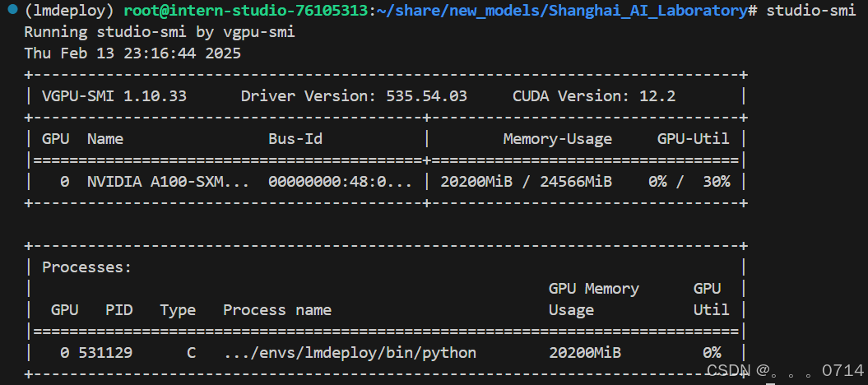Click the "(lmdeploy)" environment prefix
The width and height of the screenshot is (868, 385).
pyautogui.click(x=70, y=11)
